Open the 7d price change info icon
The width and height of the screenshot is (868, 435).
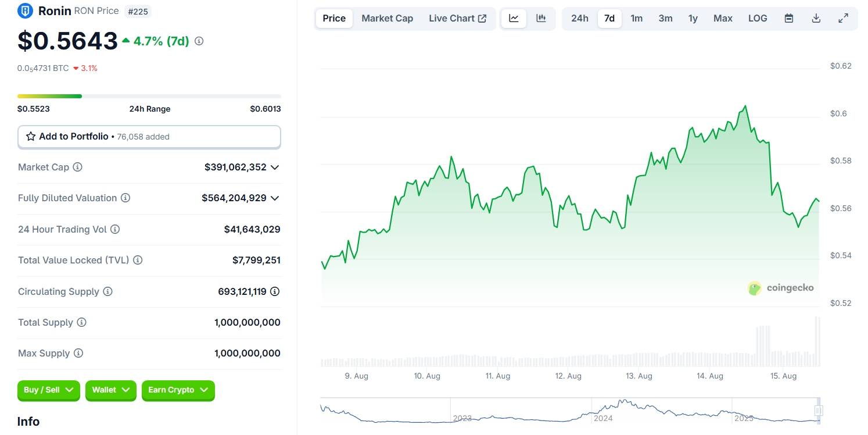(x=199, y=41)
